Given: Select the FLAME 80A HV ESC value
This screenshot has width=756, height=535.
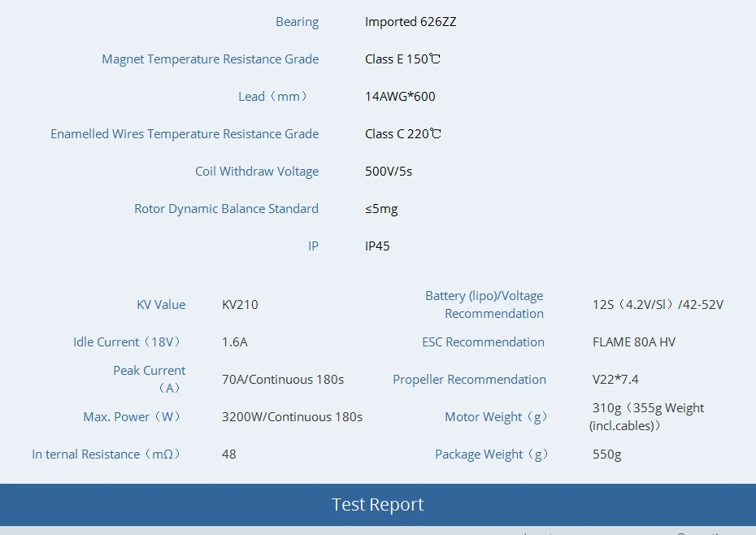Looking at the screenshot, I should tap(634, 341).
